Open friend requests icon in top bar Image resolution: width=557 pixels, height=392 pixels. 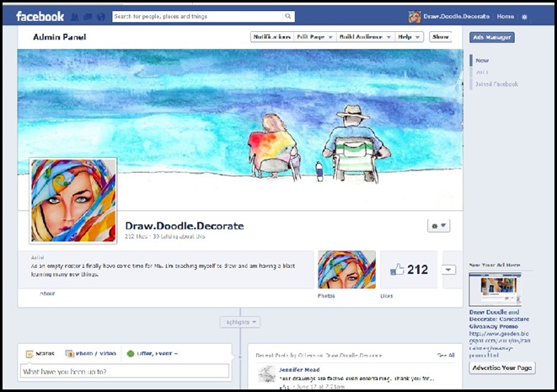pos(75,17)
